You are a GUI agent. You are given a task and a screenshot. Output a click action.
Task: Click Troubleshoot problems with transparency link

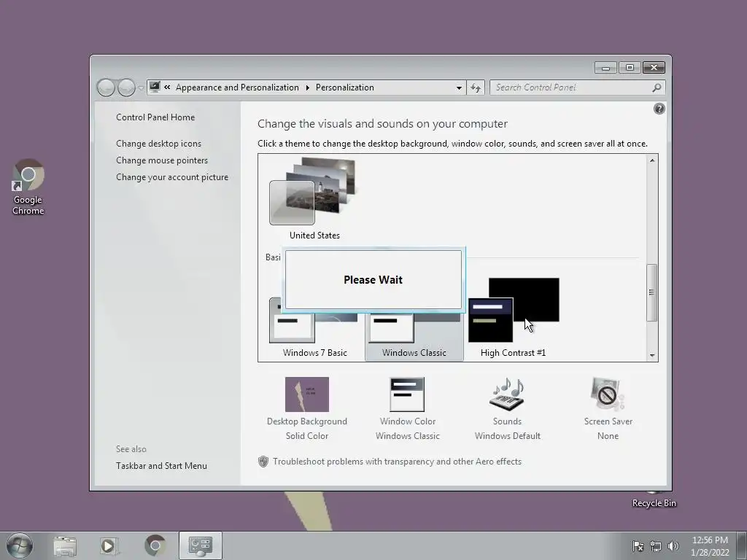tap(397, 462)
